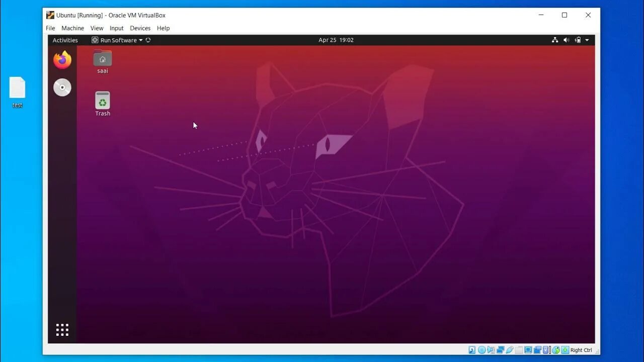The width and height of the screenshot is (644, 362).
Task: Click the hard disk activity status icon
Action: pyautogui.click(x=472, y=350)
